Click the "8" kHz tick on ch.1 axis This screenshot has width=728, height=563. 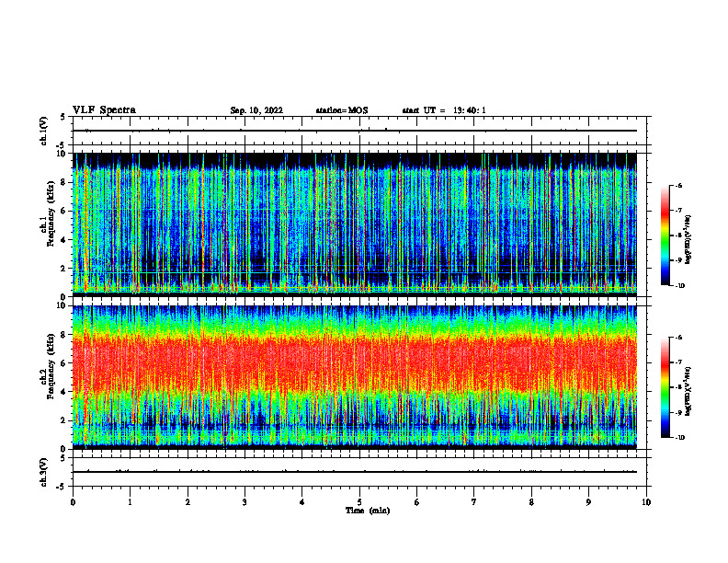point(64,182)
